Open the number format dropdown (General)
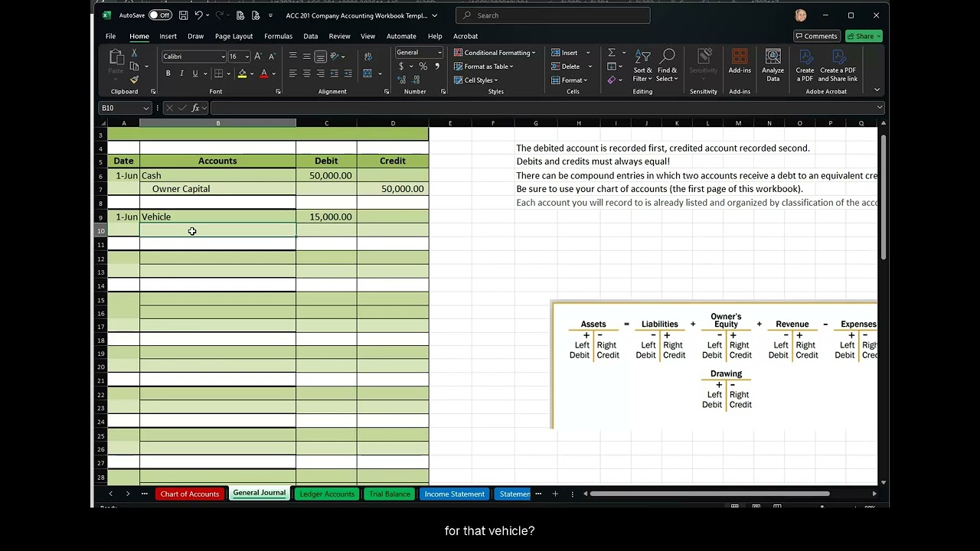This screenshot has width=980, height=551. pos(439,53)
